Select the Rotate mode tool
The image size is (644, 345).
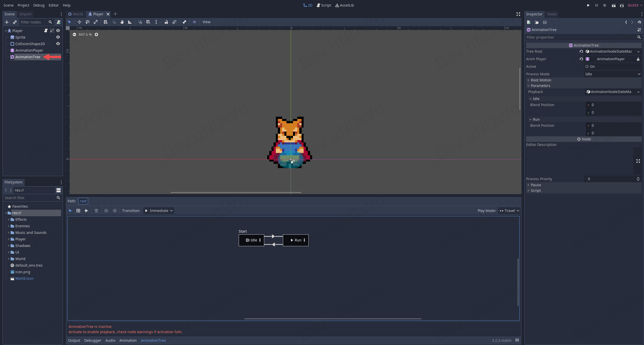(87, 22)
